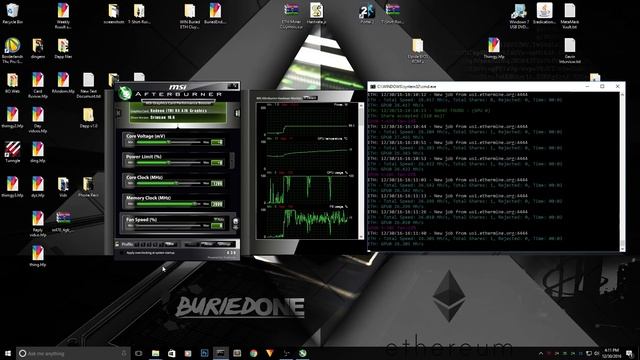Open the screenshots folder on the desktop
Viewport: 640px width, 360px height.
[113, 13]
